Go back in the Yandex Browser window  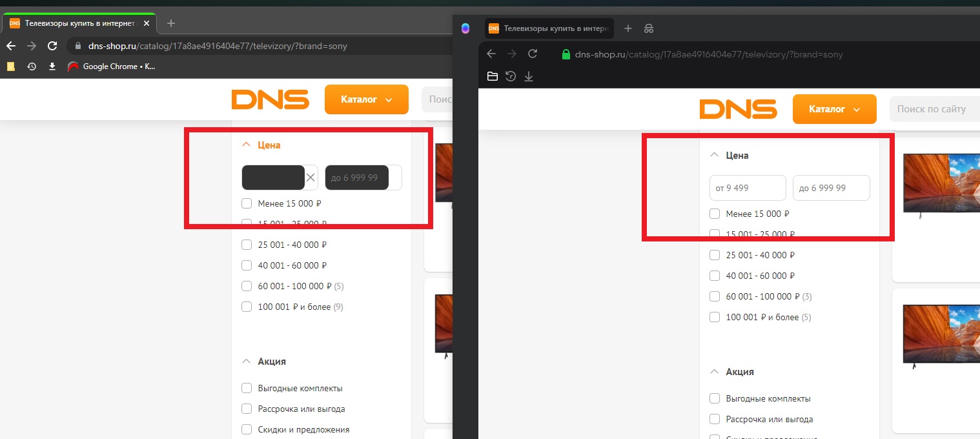click(491, 54)
